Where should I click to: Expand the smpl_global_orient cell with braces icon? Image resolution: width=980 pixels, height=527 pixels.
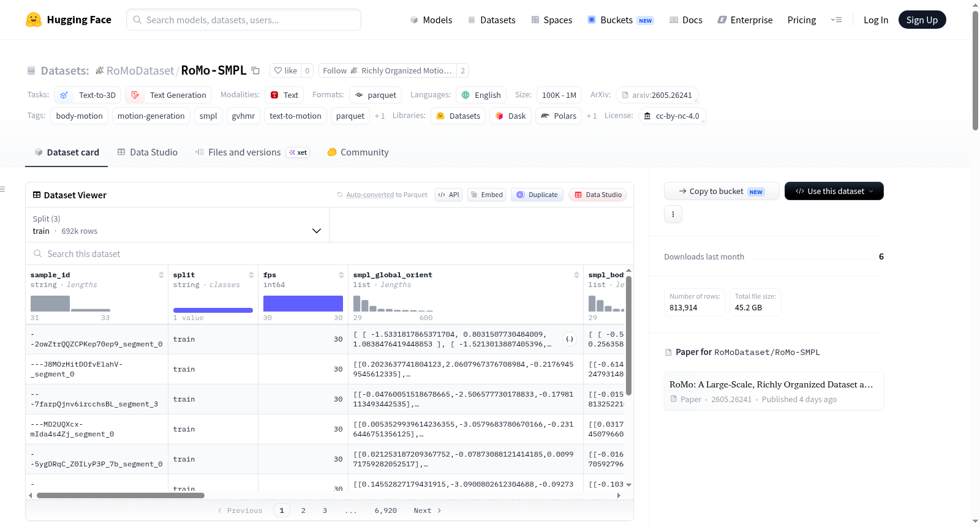pos(570,339)
